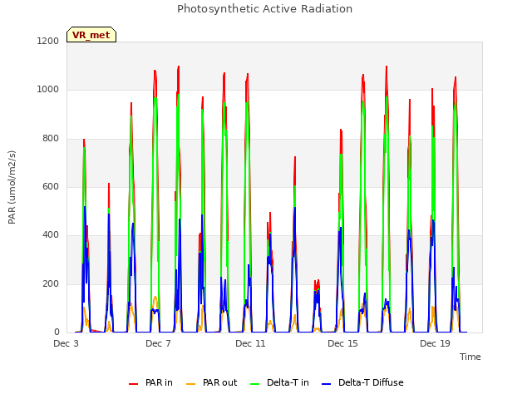532x399 pixels.
Task: Select the VR_met annotation label
Action: 91,35
